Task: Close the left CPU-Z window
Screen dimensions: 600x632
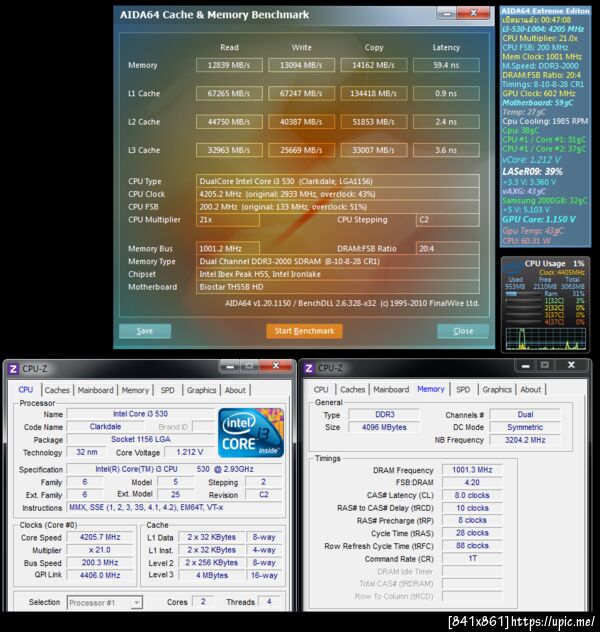Action: 276,366
